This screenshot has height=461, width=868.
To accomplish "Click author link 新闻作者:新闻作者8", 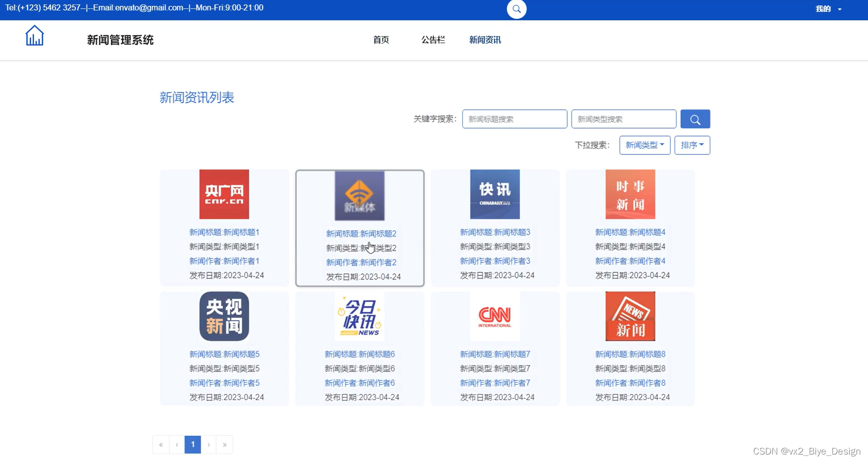I will (630, 383).
